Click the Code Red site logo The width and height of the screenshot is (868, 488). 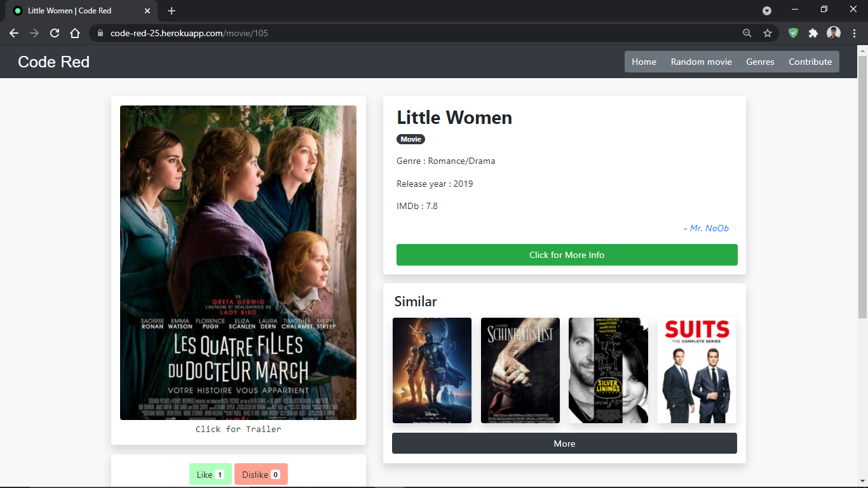tap(54, 62)
